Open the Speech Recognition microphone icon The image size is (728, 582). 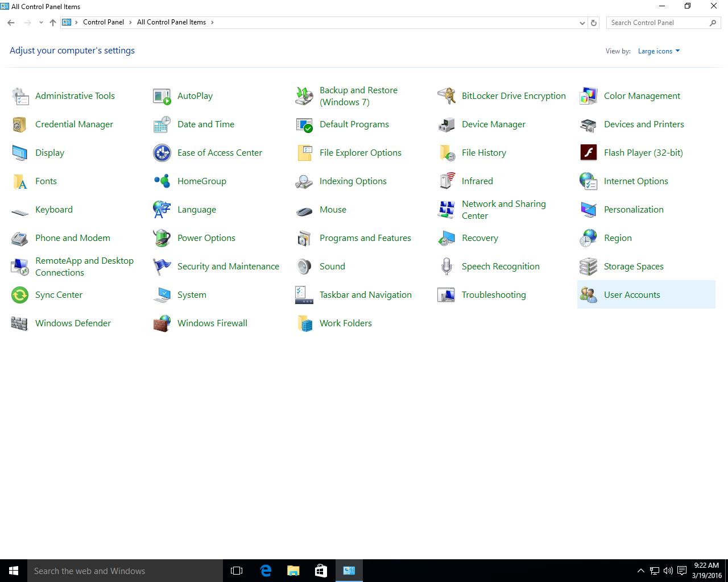click(x=446, y=267)
